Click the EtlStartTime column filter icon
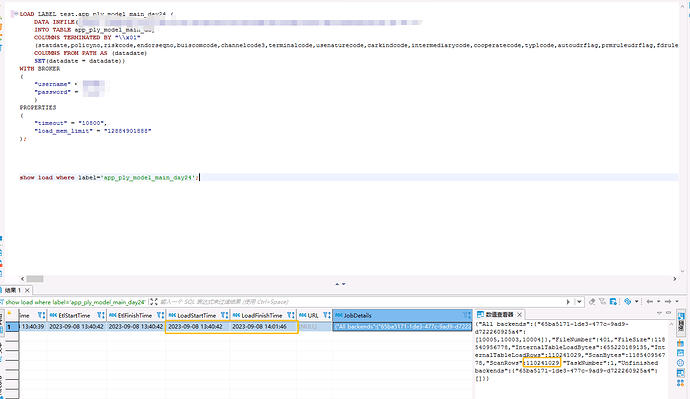Viewport: 690px width, 399px height. 101,315
